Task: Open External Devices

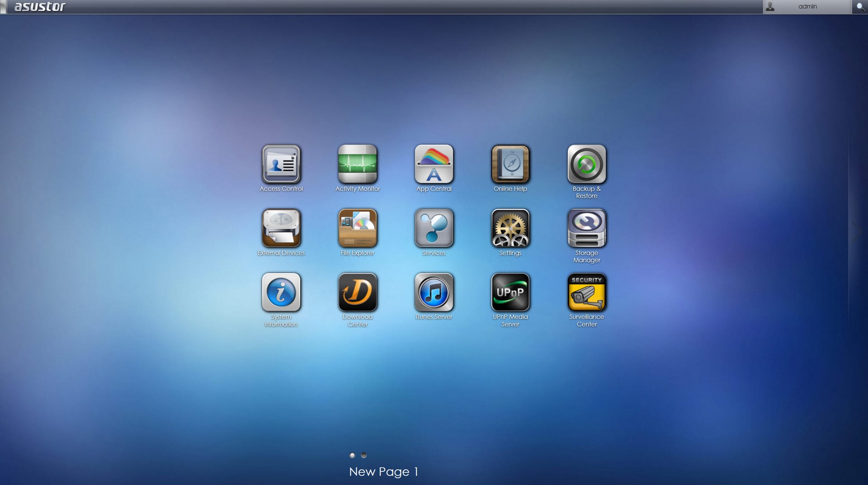Action: point(281,228)
